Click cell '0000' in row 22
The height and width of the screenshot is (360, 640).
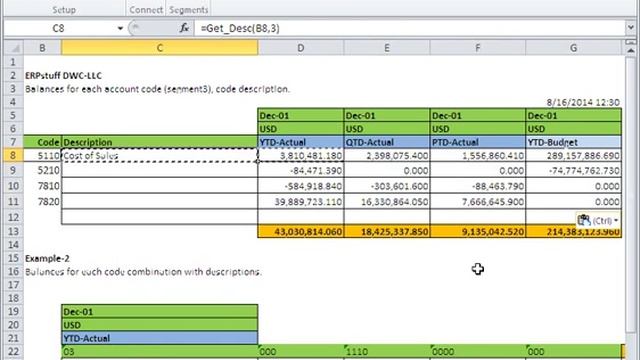click(478, 351)
